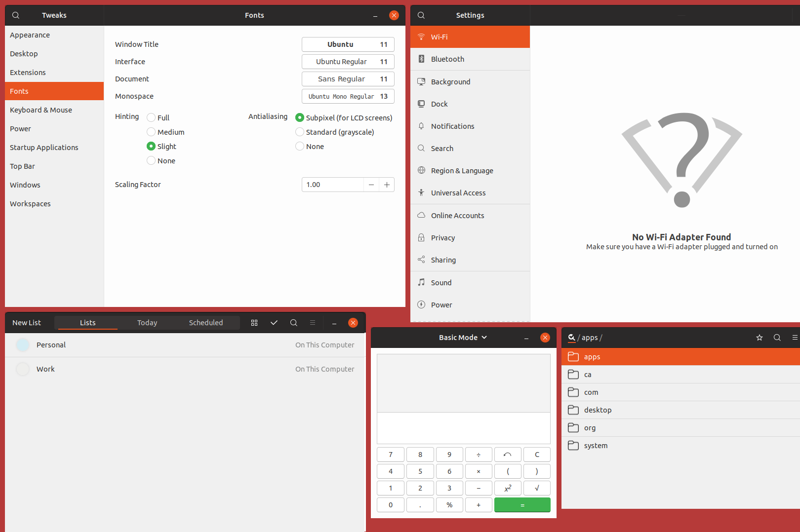Click the Privacy lock icon in Settings
The image size is (800, 532).
(421, 238)
